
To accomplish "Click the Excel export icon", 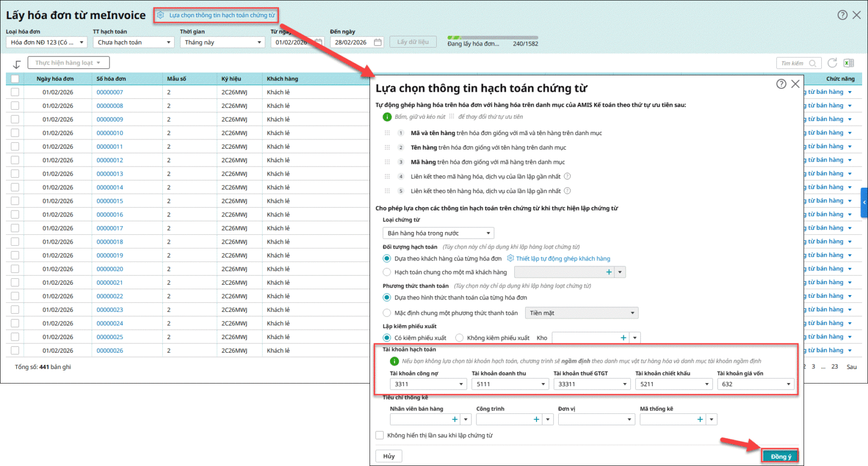I will coord(848,63).
